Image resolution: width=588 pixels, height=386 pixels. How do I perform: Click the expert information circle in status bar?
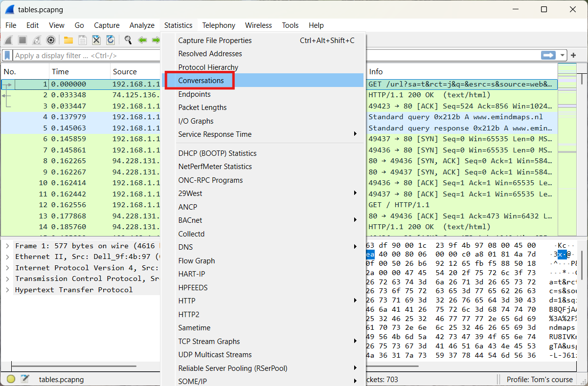click(11, 379)
